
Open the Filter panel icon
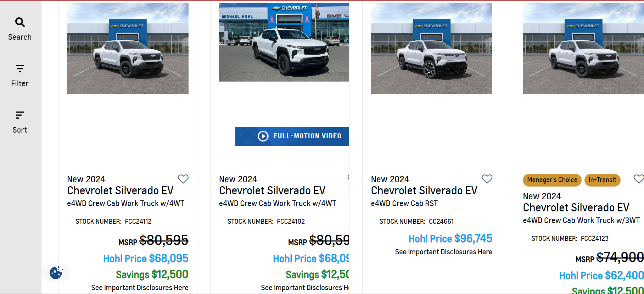[20, 68]
